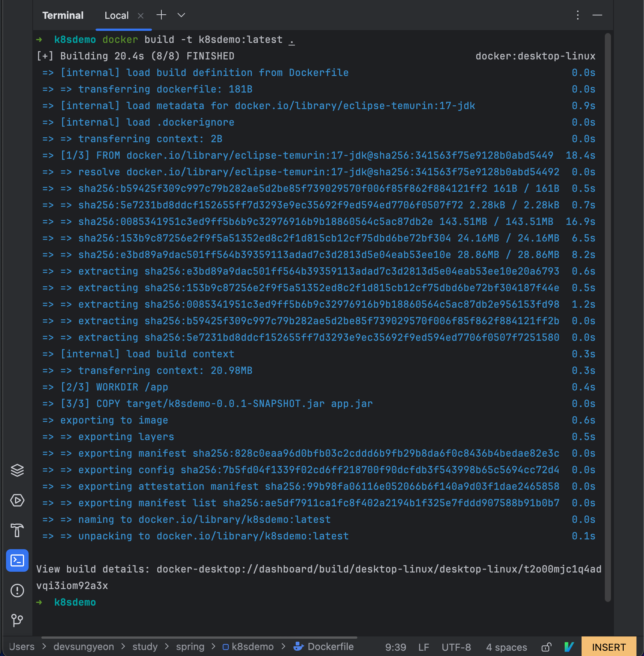The width and height of the screenshot is (644, 656).
Task: Close the Local terminal tab
Action: tap(141, 16)
